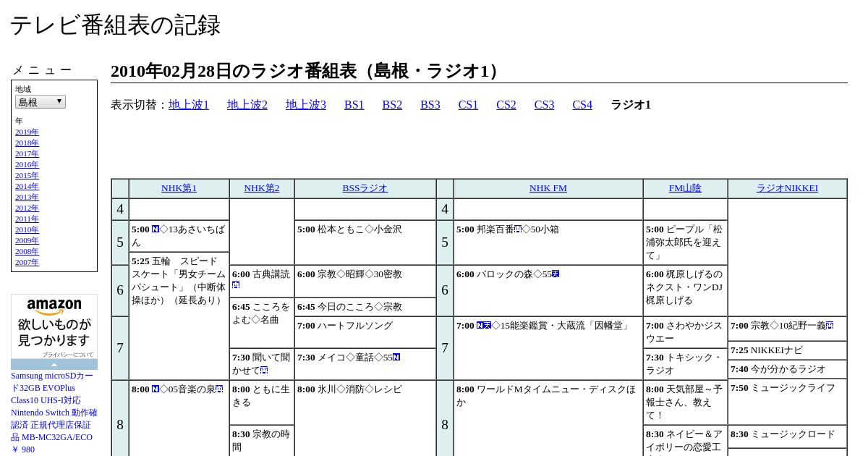The height and width of the screenshot is (456, 868).
Task: Open the BSSラジオ channel header link
Action: pos(365,188)
